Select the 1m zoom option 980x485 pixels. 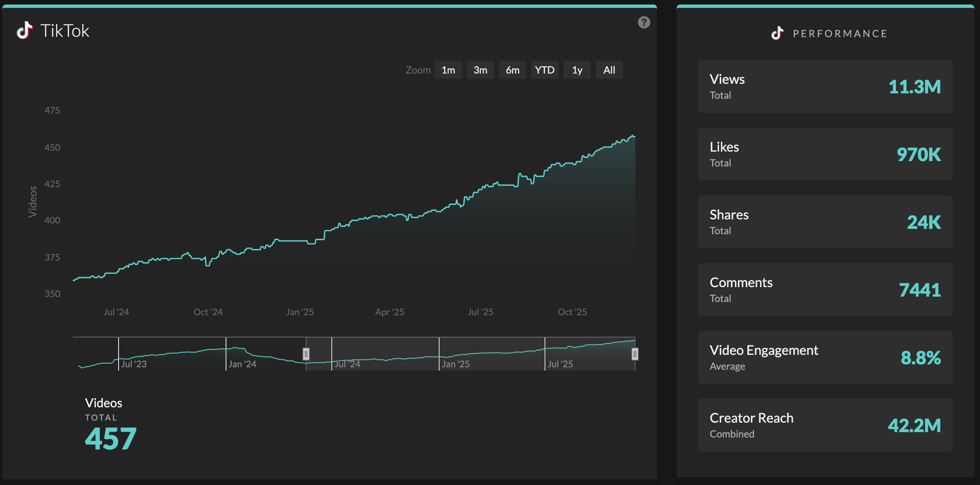(448, 70)
